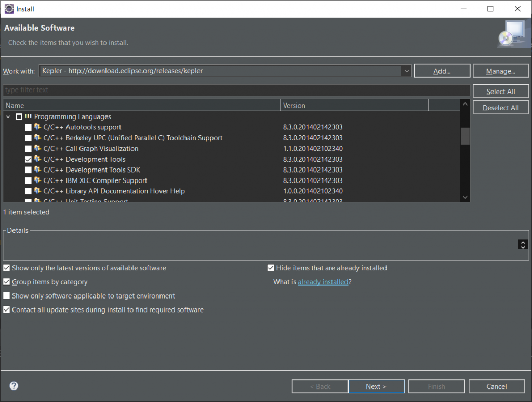Click the disabled Finish button
Image resolution: width=532 pixels, height=402 pixels.
coord(436,386)
